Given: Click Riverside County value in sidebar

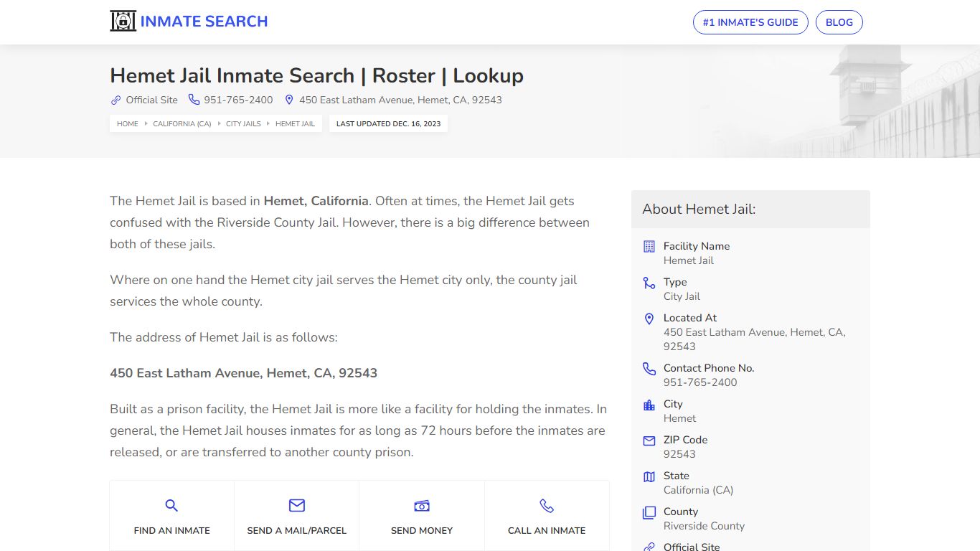Looking at the screenshot, I should click(704, 526).
